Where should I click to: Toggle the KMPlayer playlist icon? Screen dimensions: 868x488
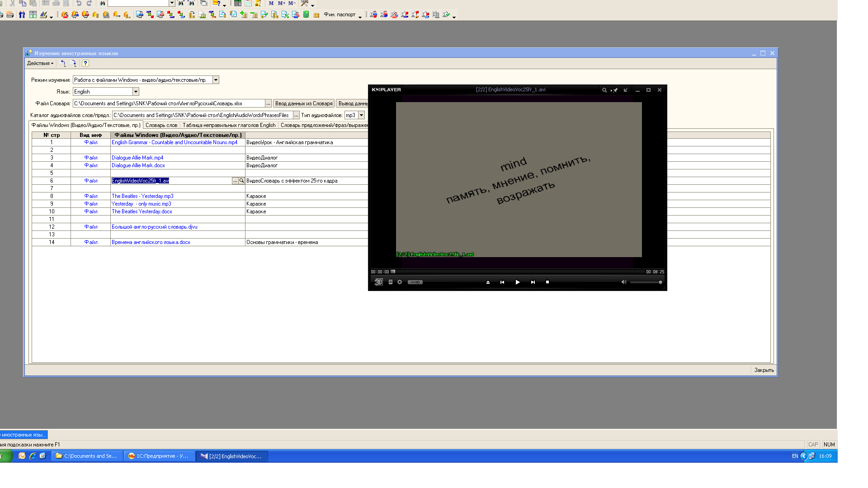tap(391, 282)
